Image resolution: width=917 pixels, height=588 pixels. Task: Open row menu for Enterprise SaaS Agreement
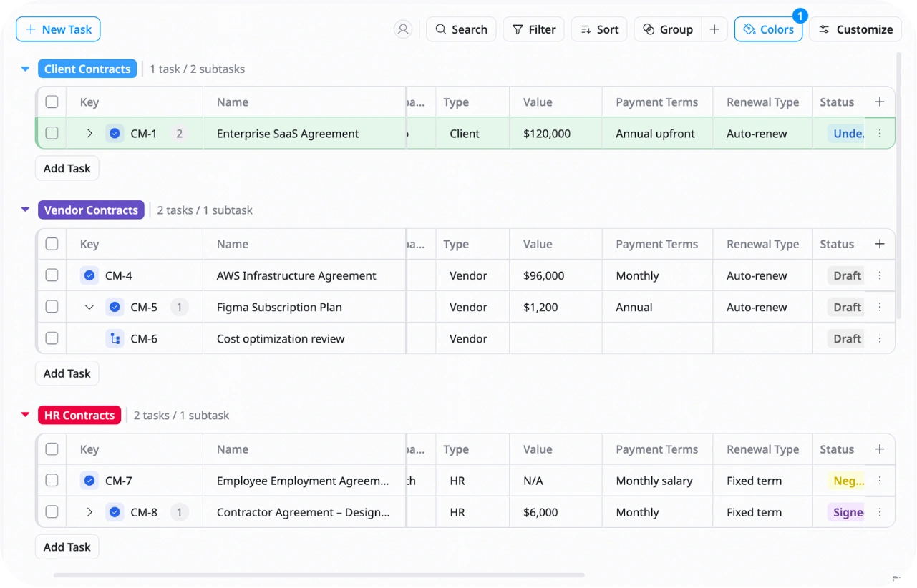click(880, 133)
